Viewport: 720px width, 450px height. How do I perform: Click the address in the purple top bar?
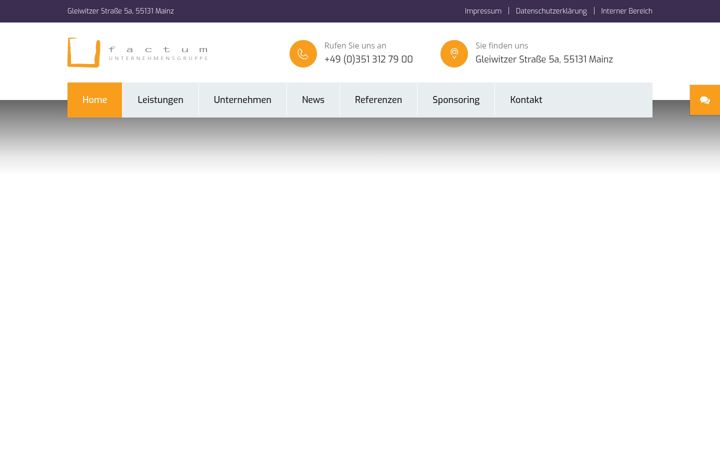pyautogui.click(x=120, y=11)
